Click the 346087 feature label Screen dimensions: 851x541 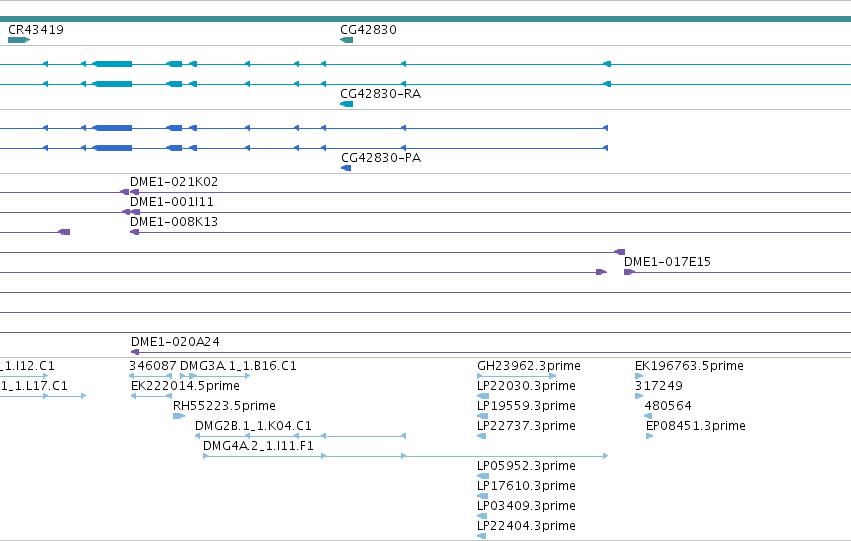point(153,366)
